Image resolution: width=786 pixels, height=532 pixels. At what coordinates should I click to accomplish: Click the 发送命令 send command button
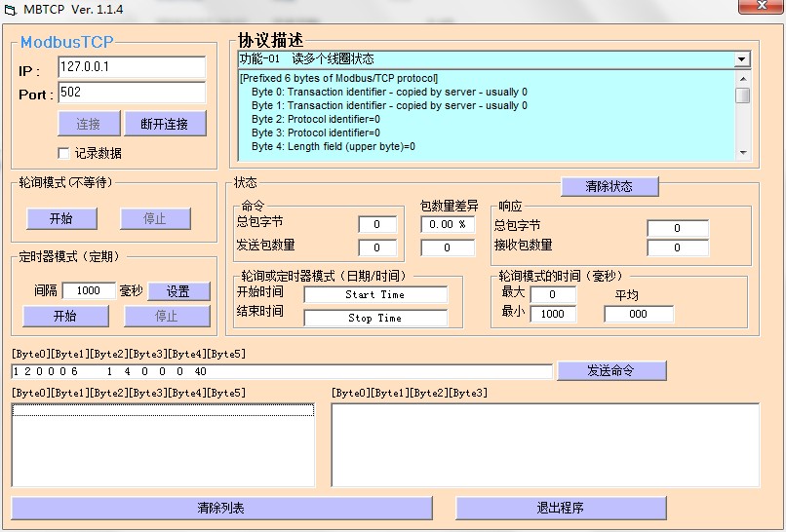click(x=611, y=370)
